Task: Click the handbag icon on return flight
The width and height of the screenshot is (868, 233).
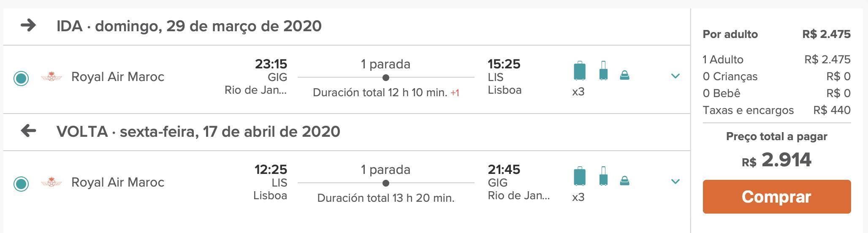Action: click(x=624, y=181)
